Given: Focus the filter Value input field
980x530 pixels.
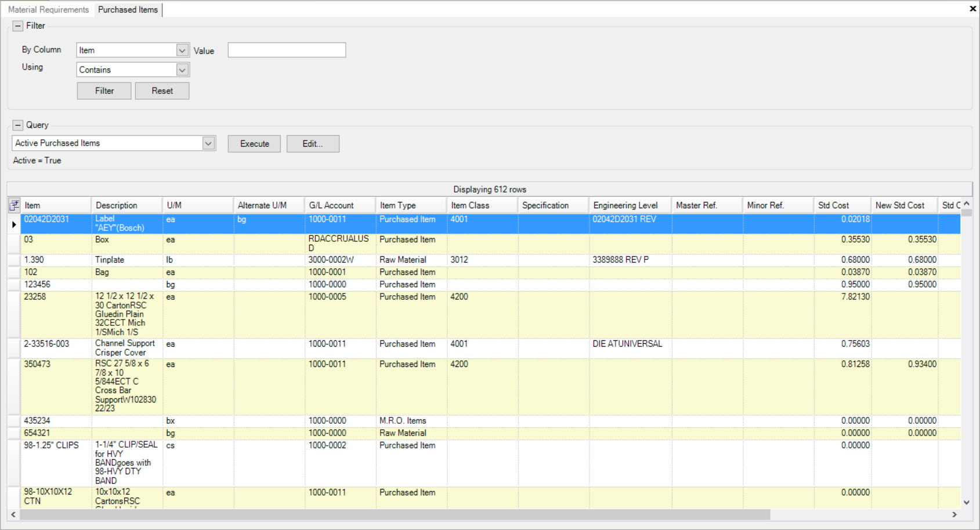Looking at the screenshot, I should [287, 50].
